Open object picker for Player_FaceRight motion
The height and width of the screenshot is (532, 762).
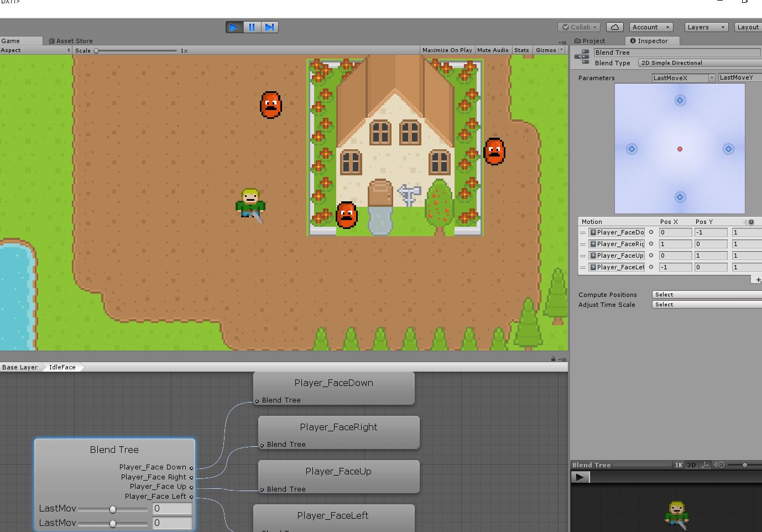coord(651,244)
